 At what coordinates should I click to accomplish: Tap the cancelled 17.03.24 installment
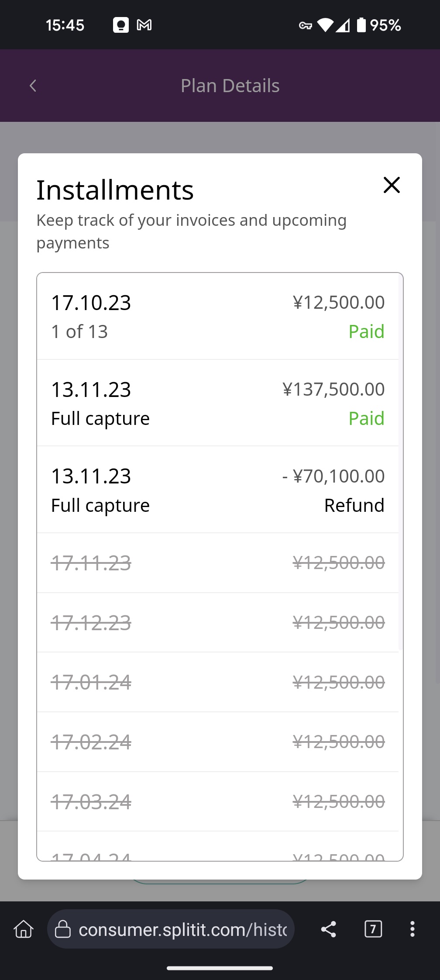(218, 802)
